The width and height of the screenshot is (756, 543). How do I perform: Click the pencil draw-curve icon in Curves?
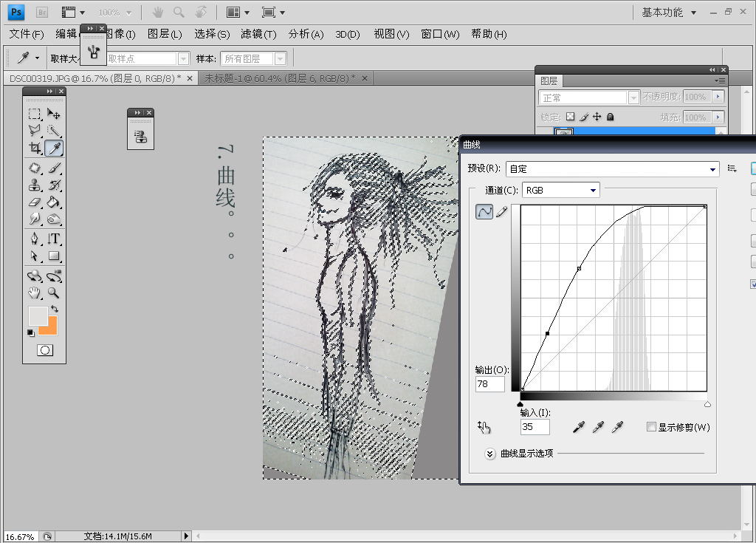click(x=502, y=212)
